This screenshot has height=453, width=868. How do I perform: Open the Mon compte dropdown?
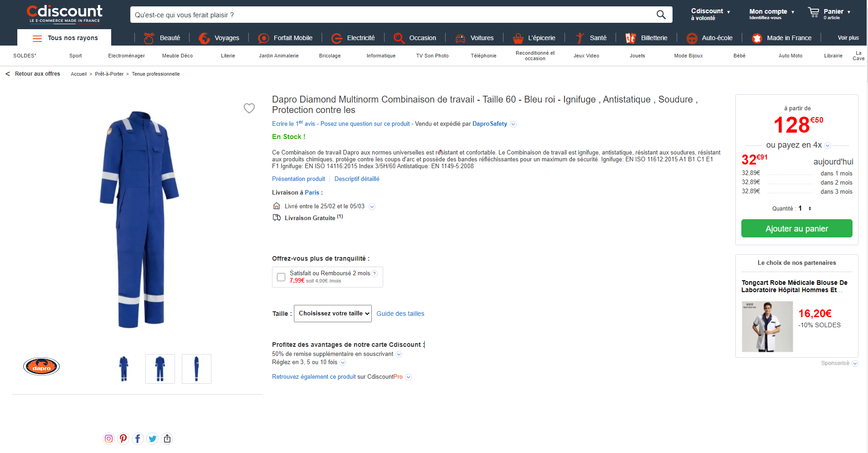tap(772, 14)
